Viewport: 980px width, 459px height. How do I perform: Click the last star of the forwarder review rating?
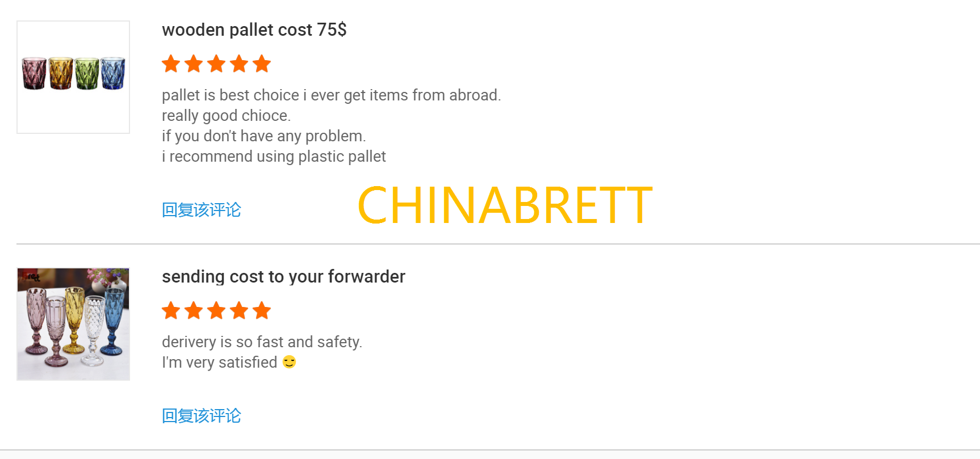262,311
